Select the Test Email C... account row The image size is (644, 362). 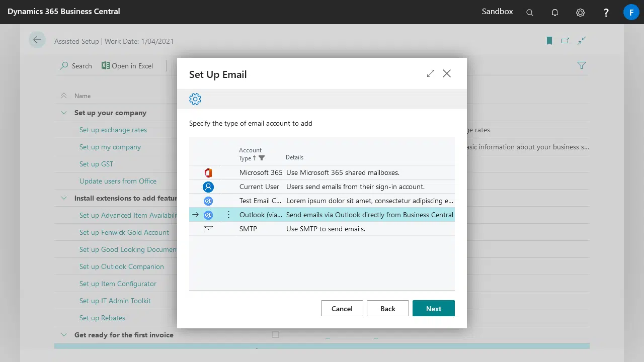pyautogui.click(x=260, y=201)
